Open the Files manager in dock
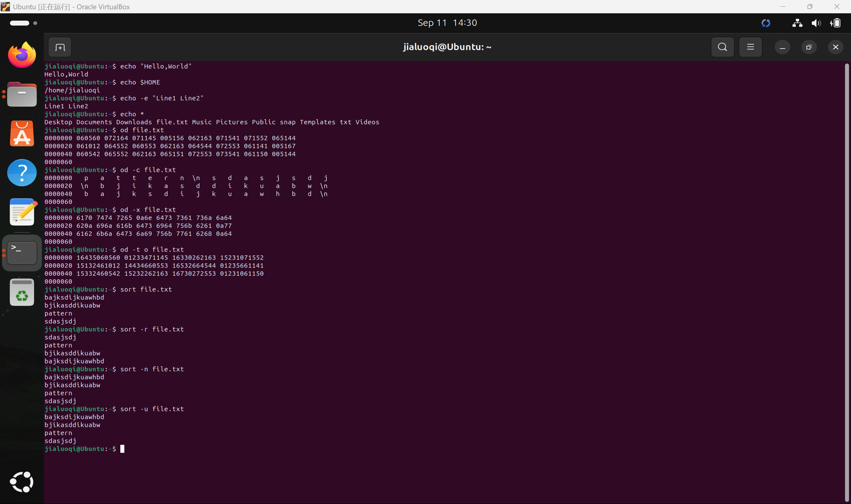Viewport: 851px width, 504px height. point(22,95)
